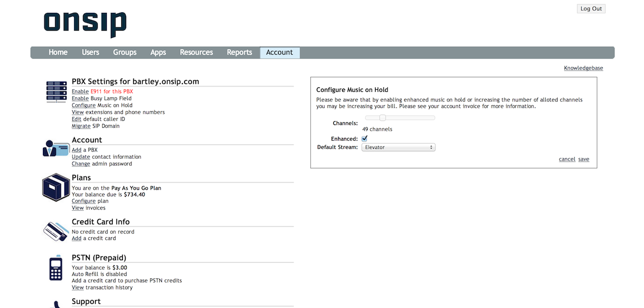This screenshot has width=644, height=308.
Task: Click the $3.00 PSTN balance text
Action: [x=120, y=268]
